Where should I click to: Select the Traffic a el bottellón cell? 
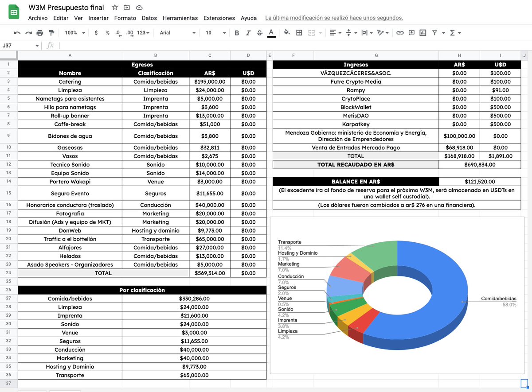(x=70, y=239)
